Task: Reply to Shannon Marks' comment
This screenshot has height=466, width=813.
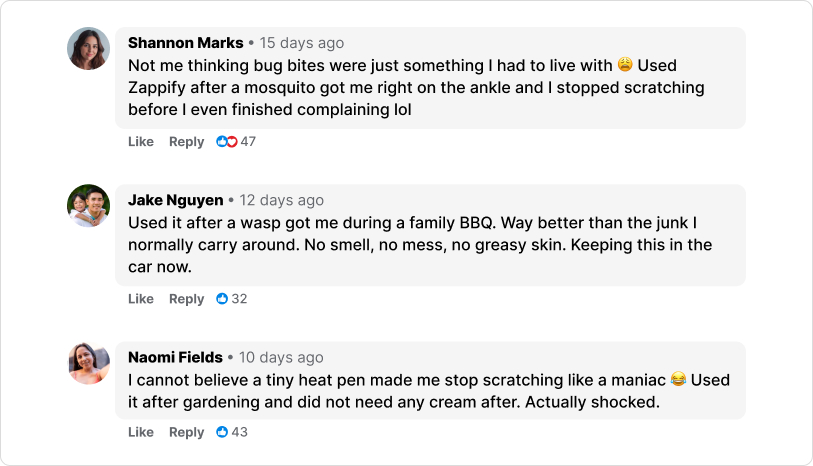Action: coord(187,142)
